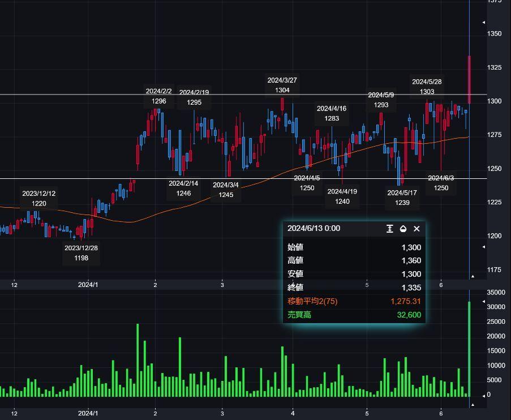Click the arrow marker beside volume 30000
511x420 pixels.
pyautogui.click(x=483, y=302)
